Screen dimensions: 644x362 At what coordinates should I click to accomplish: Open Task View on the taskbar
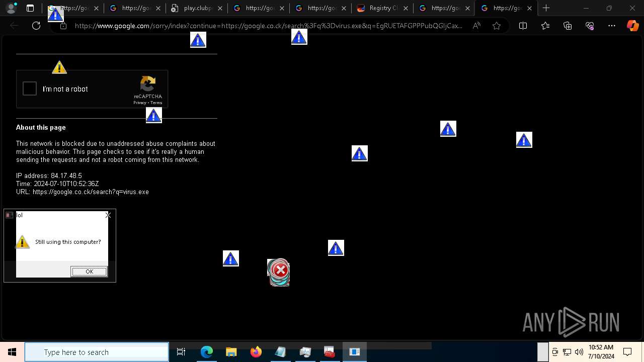click(181, 352)
